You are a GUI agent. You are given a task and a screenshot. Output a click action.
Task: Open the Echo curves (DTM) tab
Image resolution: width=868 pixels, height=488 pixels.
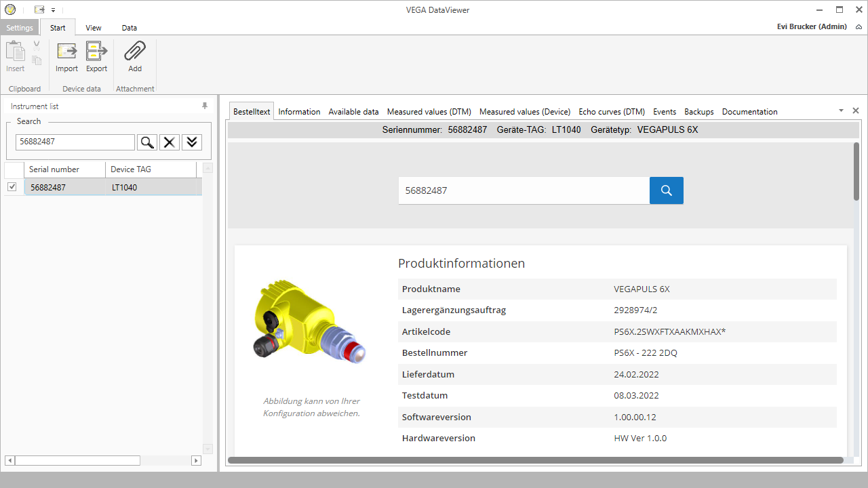coord(612,112)
